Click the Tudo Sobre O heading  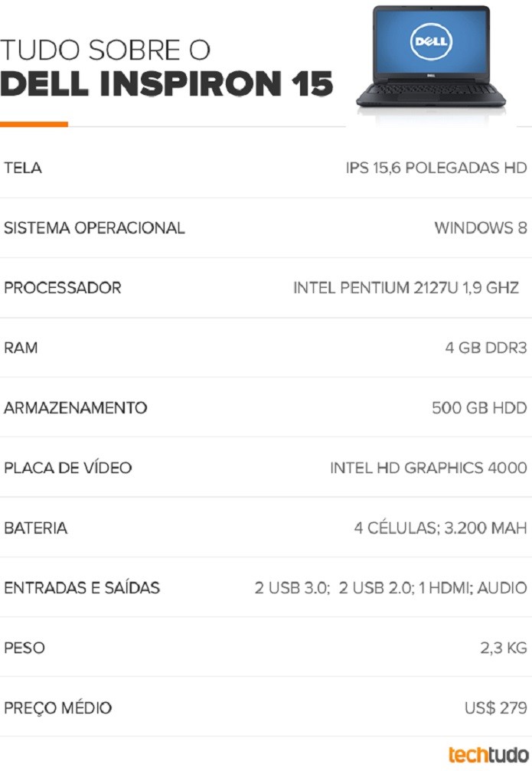pos(105,50)
